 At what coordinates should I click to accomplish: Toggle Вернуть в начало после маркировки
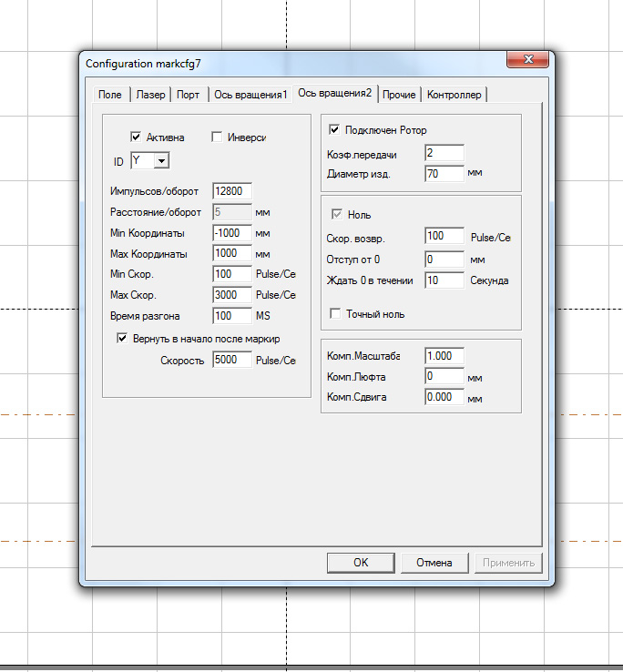pyautogui.click(x=123, y=339)
